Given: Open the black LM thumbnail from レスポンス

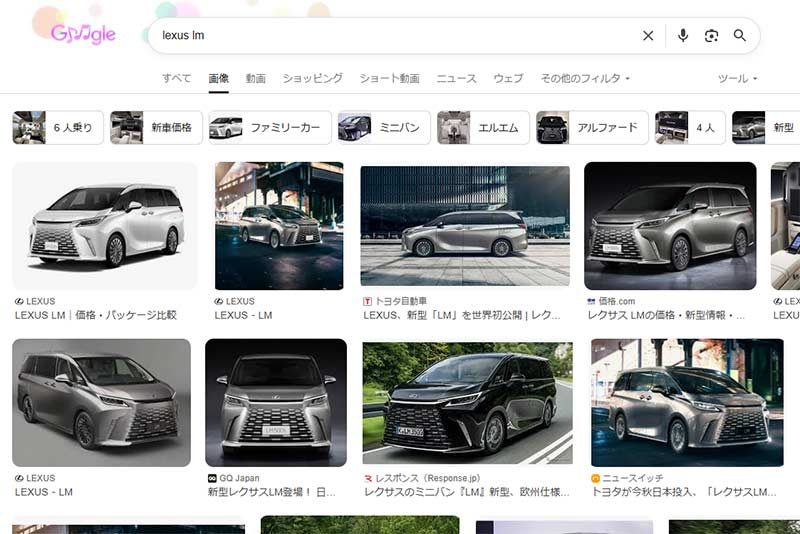Looking at the screenshot, I should (x=467, y=402).
